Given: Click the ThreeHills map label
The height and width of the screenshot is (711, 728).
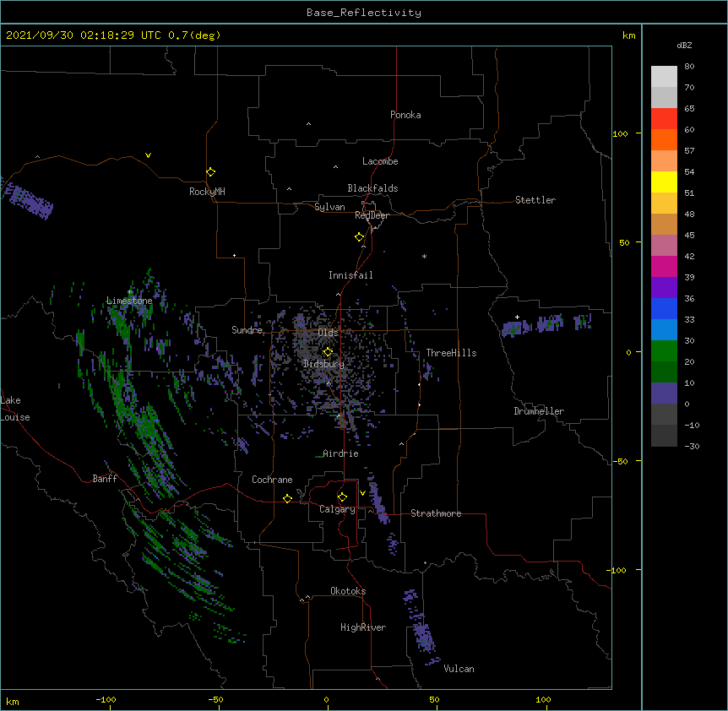Looking at the screenshot, I should pos(451,353).
